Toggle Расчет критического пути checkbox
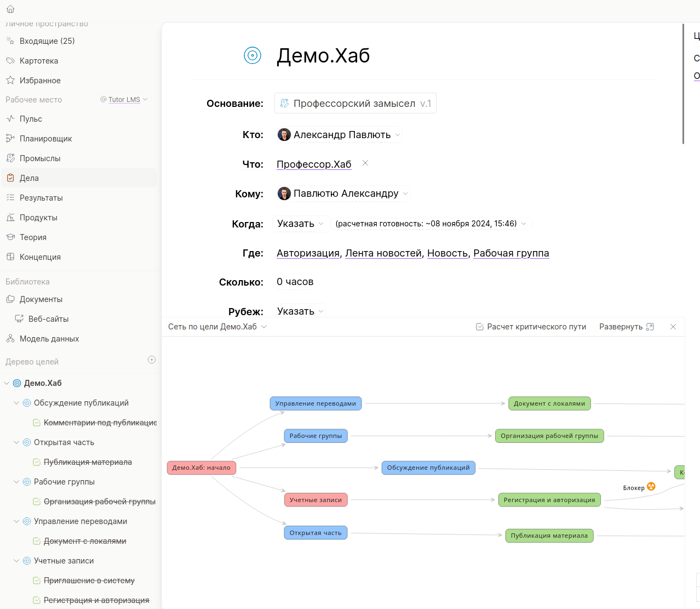This screenshot has width=700, height=609. click(x=480, y=327)
